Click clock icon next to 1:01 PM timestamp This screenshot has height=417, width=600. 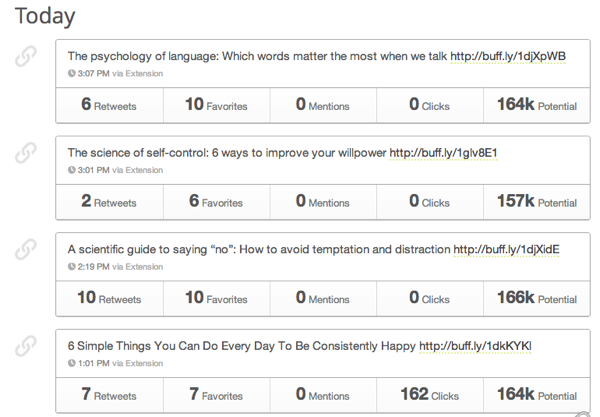[71, 363]
